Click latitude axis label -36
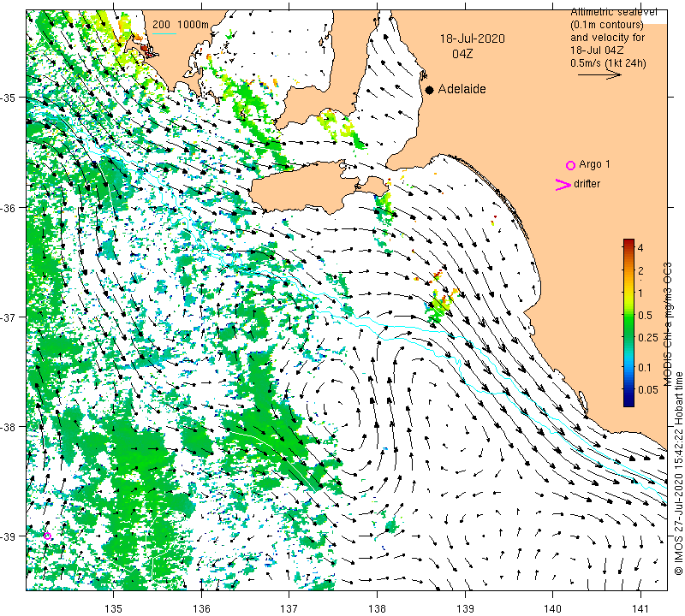This screenshot has width=685, height=616. tap(9, 207)
